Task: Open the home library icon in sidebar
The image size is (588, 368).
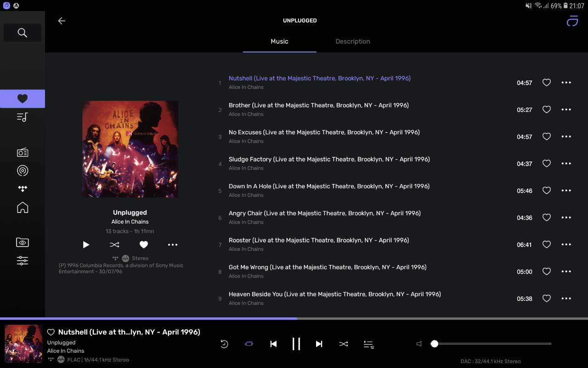Action: pos(22,207)
